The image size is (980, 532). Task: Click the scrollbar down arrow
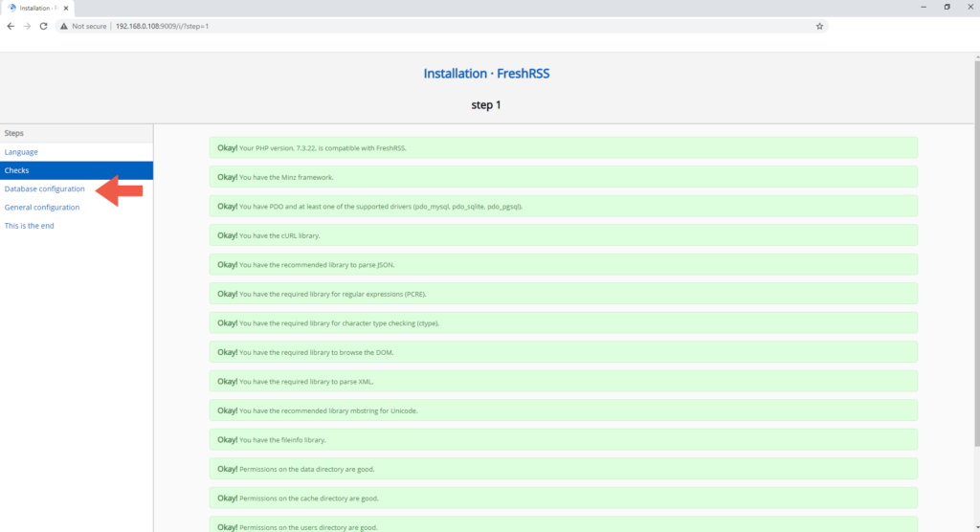coord(977,527)
